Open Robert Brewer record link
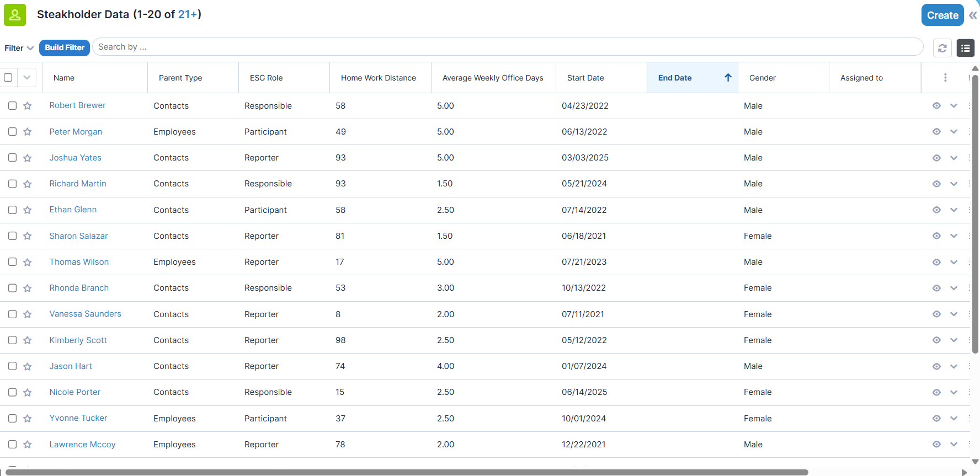Screen dimensions: 980x476 click(77, 105)
